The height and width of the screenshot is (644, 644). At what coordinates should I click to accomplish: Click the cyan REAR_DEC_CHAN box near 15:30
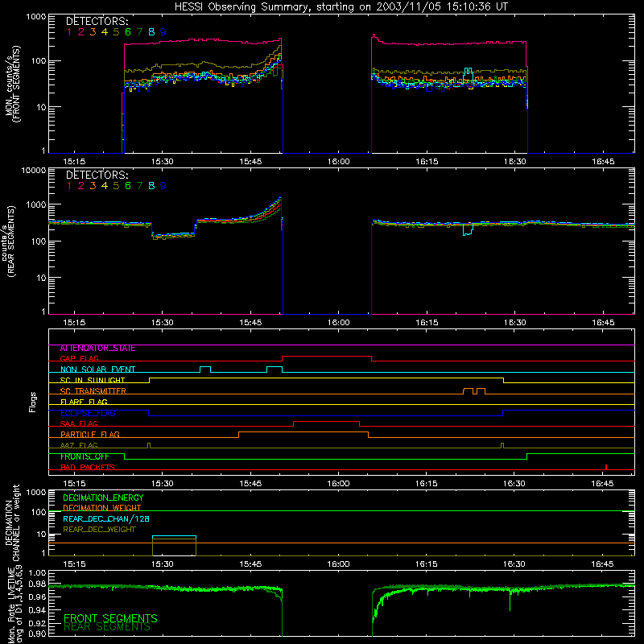click(x=174, y=536)
